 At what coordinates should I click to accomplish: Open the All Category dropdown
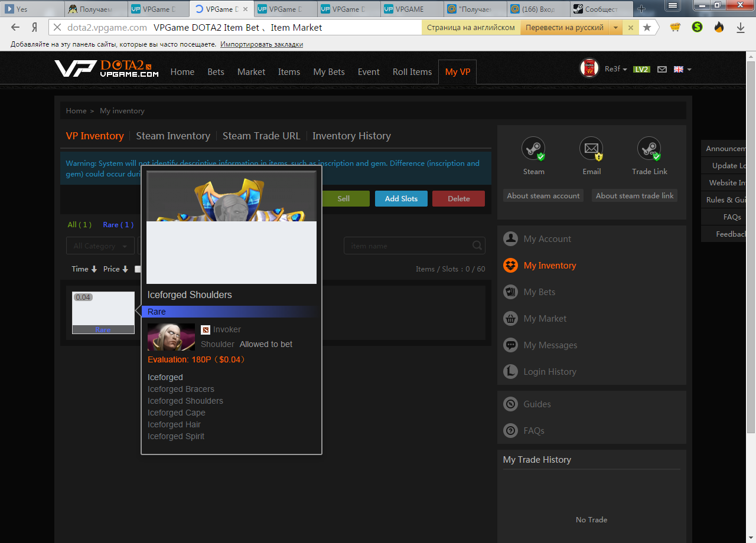click(100, 246)
